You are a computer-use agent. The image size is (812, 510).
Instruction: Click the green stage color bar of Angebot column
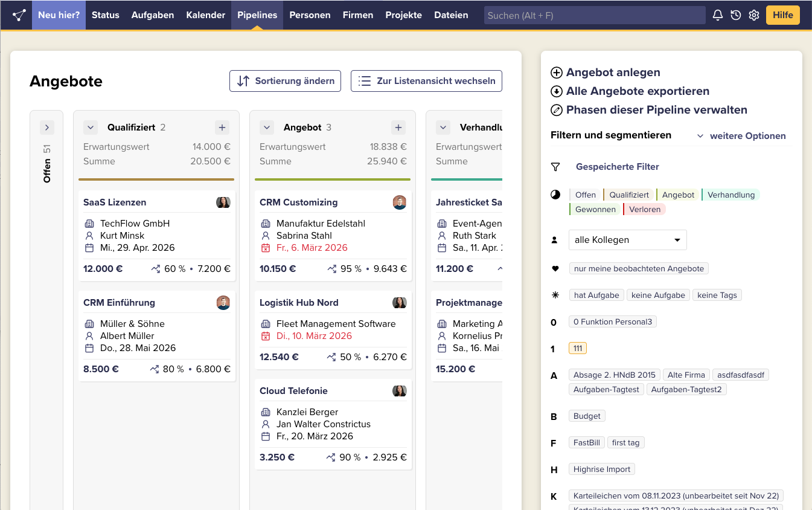click(x=333, y=179)
